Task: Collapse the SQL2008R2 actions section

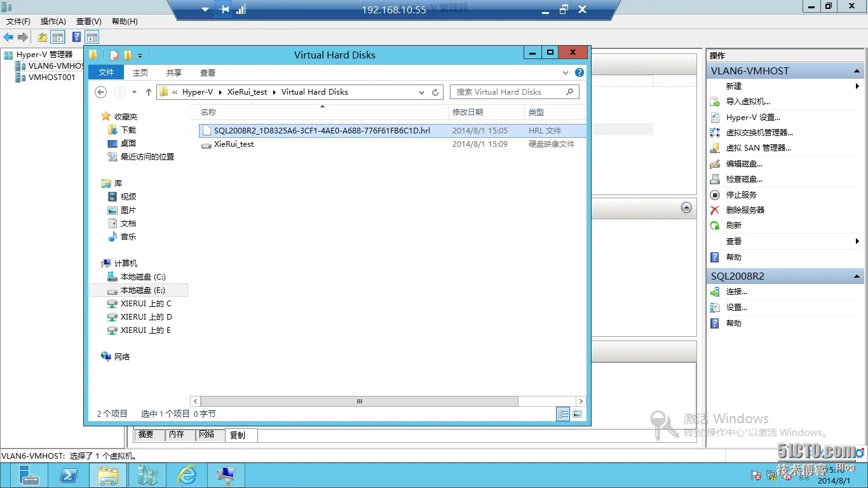Action: coord(857,276)
